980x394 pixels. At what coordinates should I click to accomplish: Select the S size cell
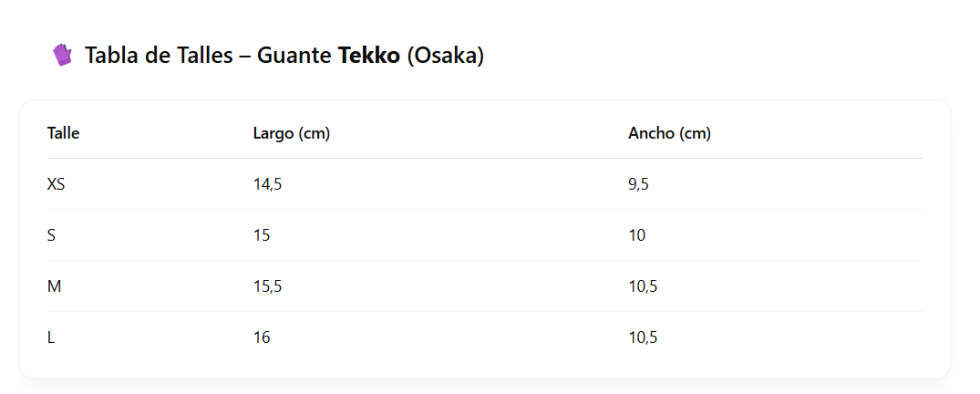point(51,235)
